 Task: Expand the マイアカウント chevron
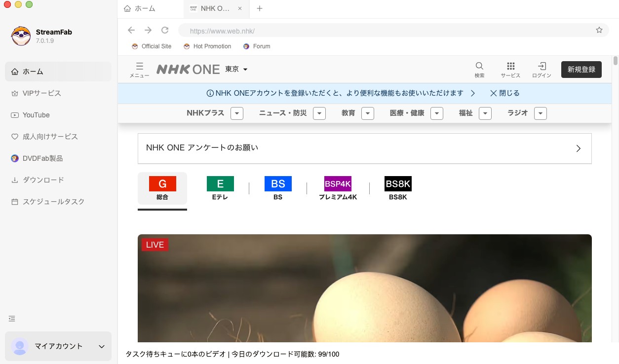102,346
